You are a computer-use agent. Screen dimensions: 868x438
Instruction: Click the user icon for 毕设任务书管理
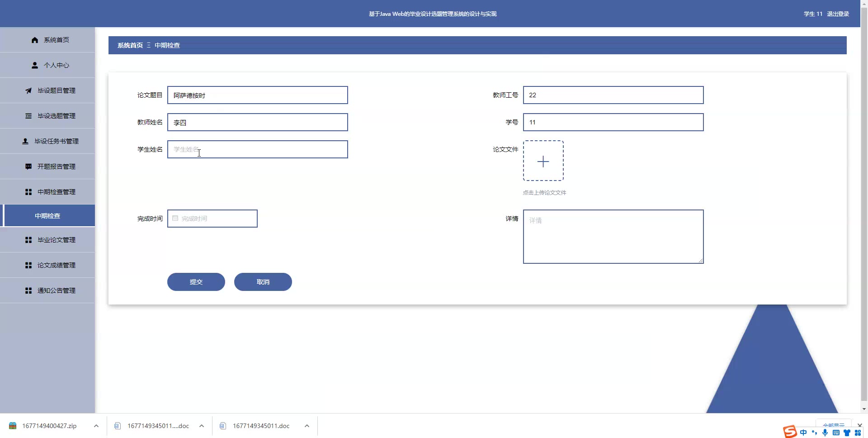click(x=25, y=141)
